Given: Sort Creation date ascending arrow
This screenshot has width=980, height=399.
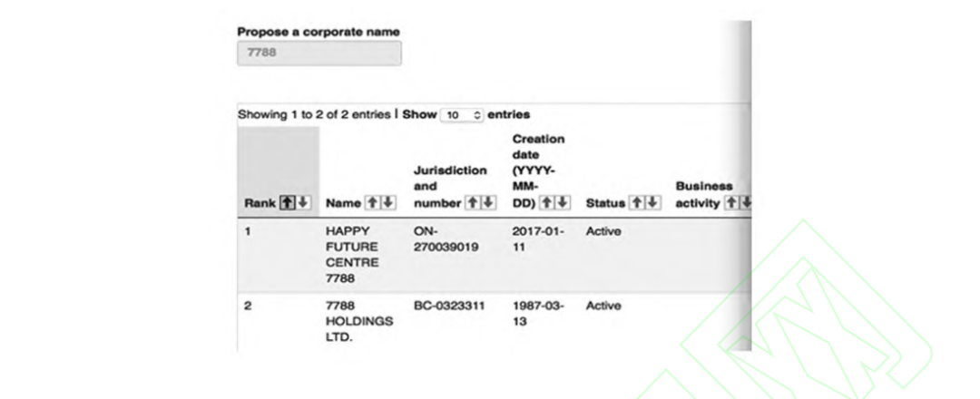Looking at the screenshot, I should point(547,203).
